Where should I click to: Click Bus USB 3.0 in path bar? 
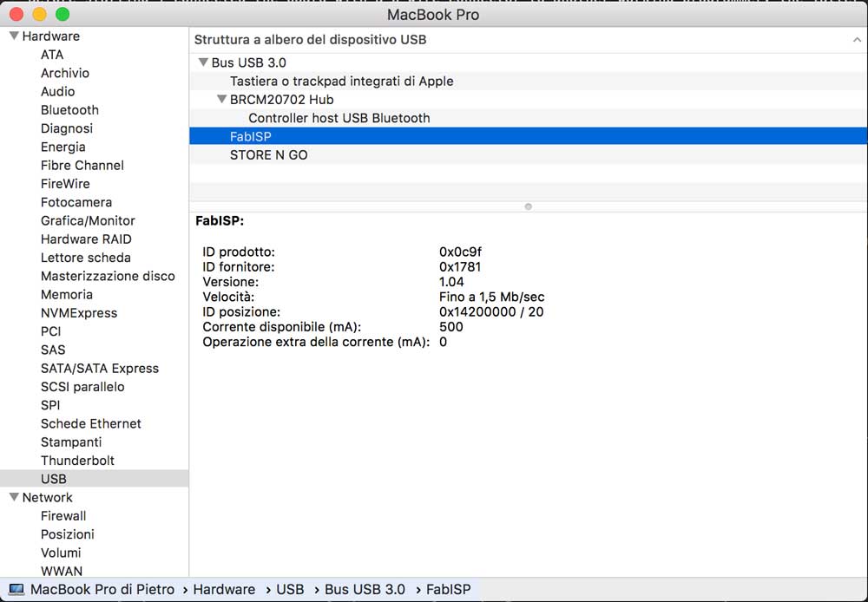click(365, 589)
